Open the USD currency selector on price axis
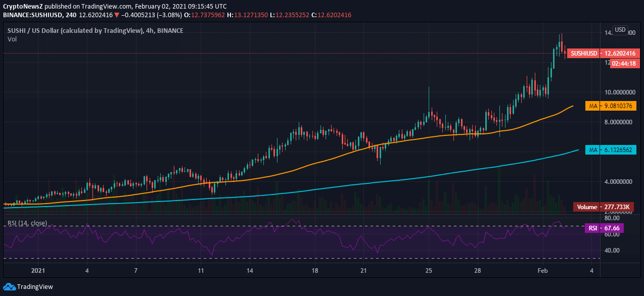The image size is (644, 296). [x=620, y=30]
